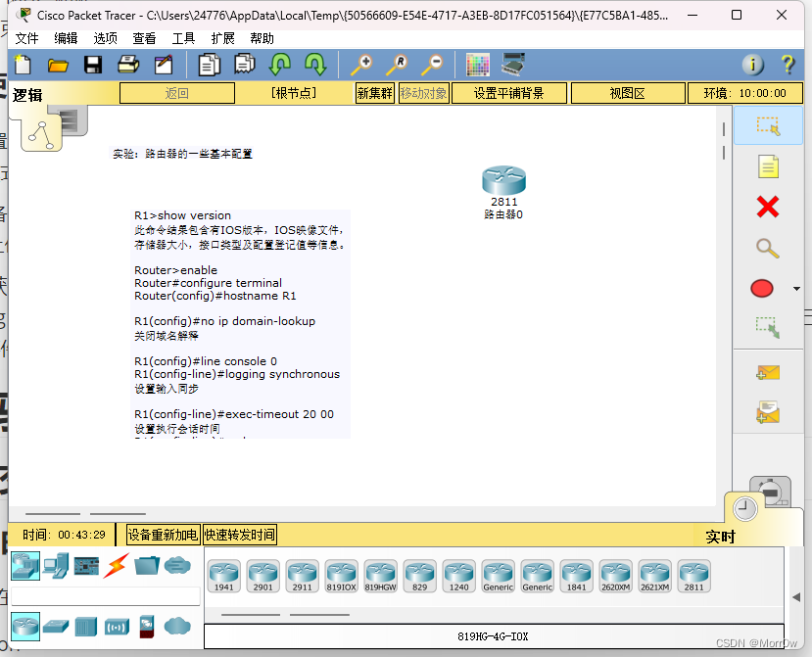The height and width of the screenshot is (657, 812).
Task: Open the 编辑 menu
Action: 66,39
